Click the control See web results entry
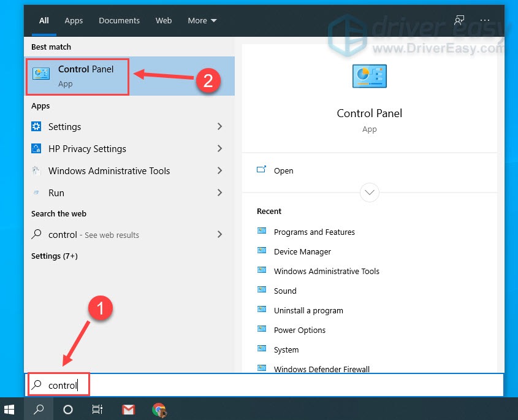Viewport: 518px width, 420px height. pos(129,234)
